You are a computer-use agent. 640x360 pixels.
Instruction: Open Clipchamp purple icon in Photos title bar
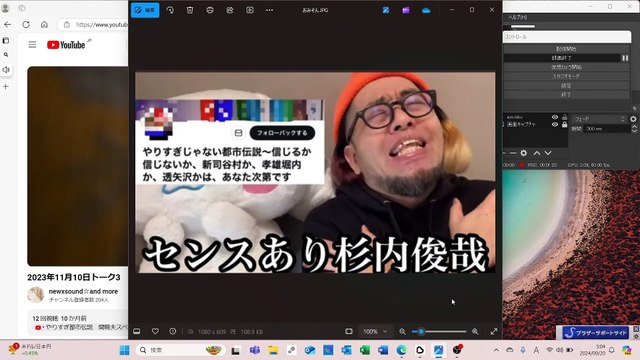coord(406,10)
